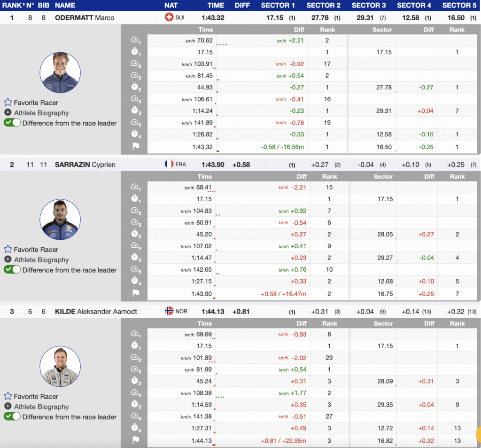Screen dimensions: 481x448
Task: Click Odermatt's Favorite Racer star icon
Action: point(8,102)
